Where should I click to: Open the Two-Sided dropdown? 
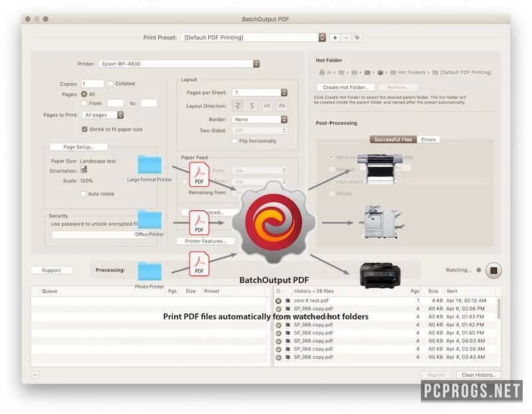(259, 130)
